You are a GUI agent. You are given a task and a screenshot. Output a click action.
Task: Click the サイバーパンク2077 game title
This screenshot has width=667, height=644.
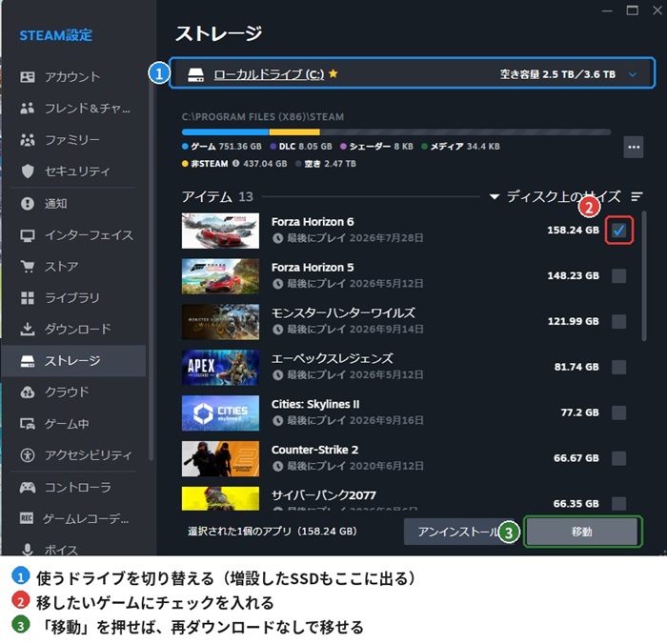324,495
